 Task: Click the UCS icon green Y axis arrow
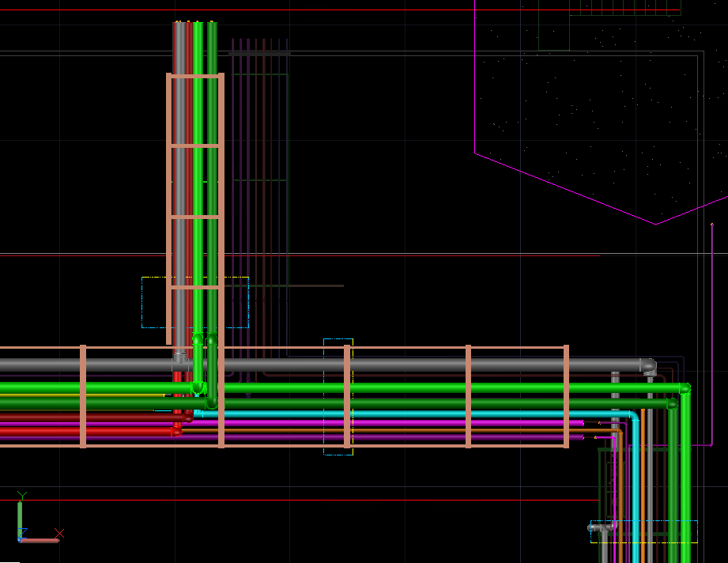[x=20, y=514]
